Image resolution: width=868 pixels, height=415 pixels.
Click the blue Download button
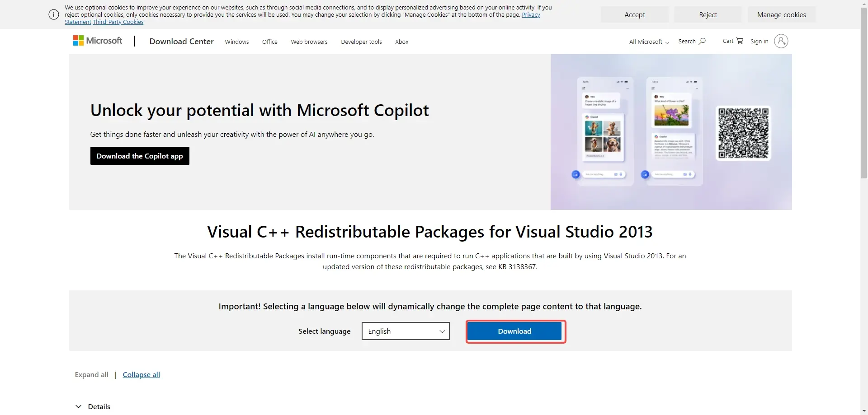click(514, 331)
